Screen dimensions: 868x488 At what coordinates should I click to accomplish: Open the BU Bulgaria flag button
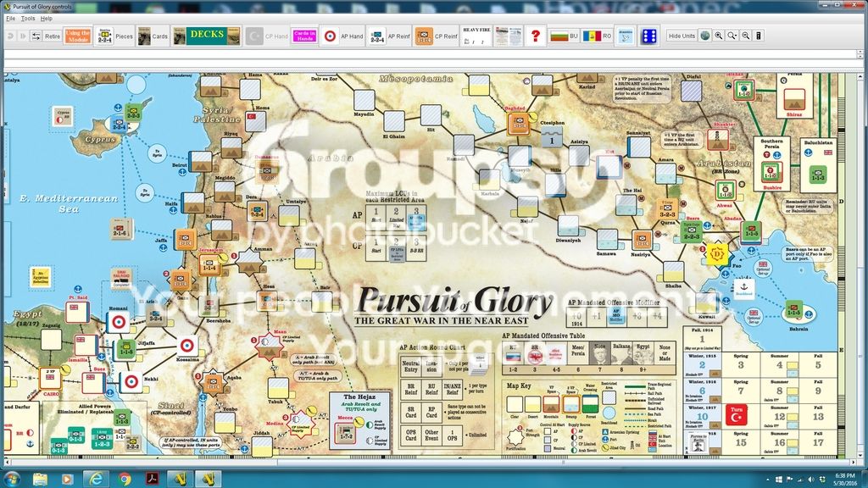point(564,36)
